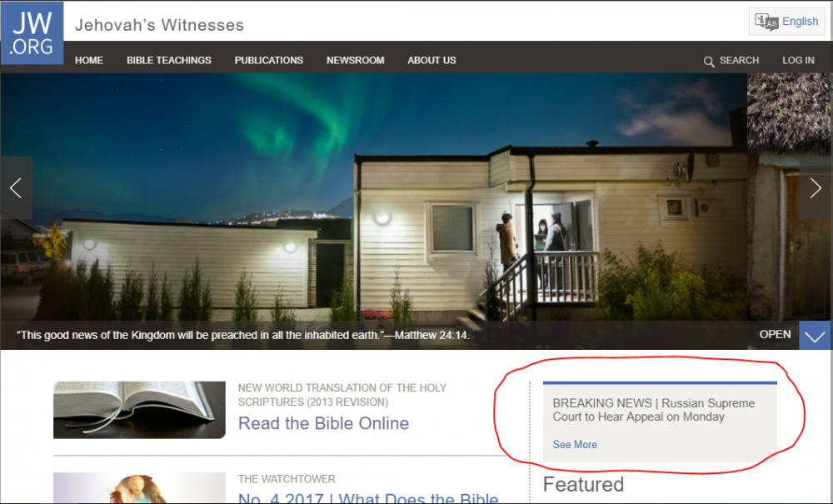Click See More under breaking news
Screen dimensions: 833x504
pyautogui.click(x=575, y=445)
